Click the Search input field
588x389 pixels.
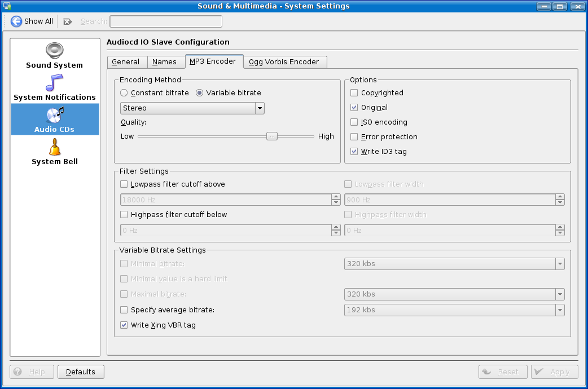[x=166, y=21]
